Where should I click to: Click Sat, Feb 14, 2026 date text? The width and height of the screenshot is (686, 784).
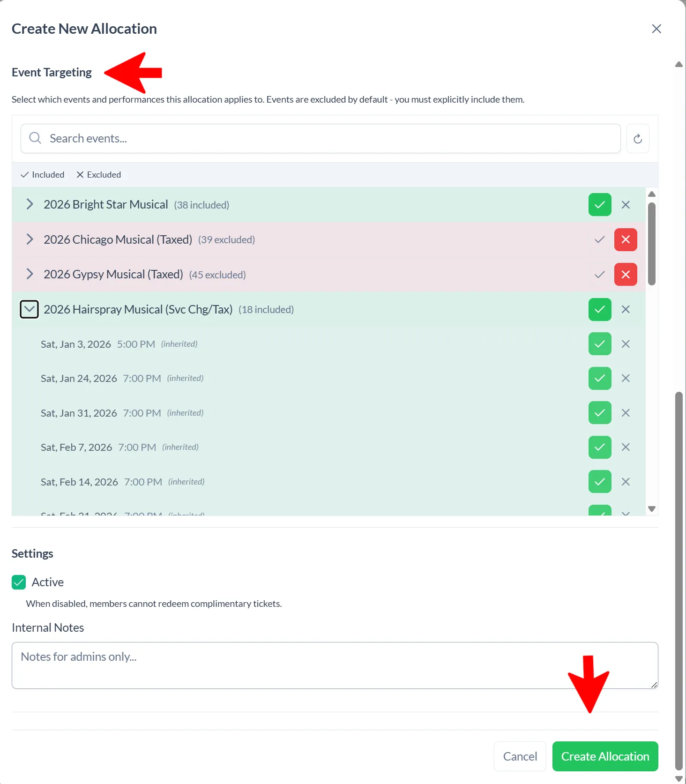pos(80,482)
